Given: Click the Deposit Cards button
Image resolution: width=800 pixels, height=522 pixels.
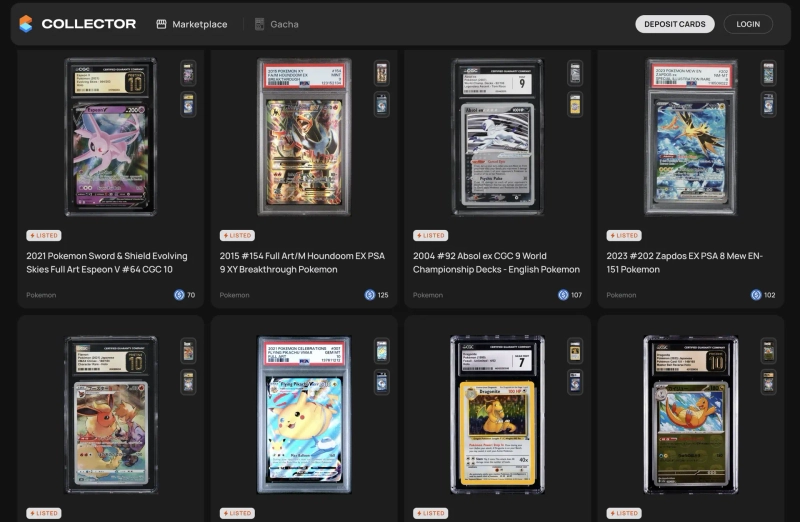Looking at the screenshot, I should click(x=674, y=24).
